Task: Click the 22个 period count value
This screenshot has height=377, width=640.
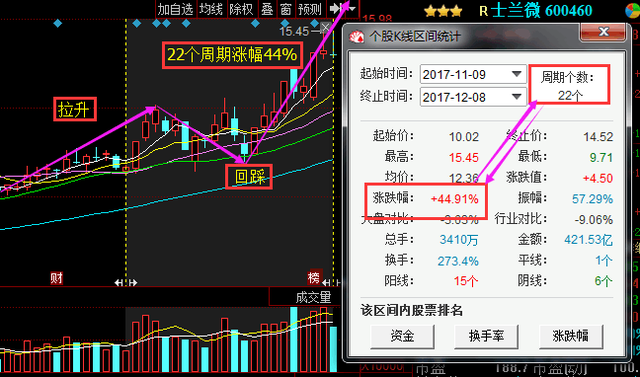Action: pyautogui.click(x=570, y=96)
